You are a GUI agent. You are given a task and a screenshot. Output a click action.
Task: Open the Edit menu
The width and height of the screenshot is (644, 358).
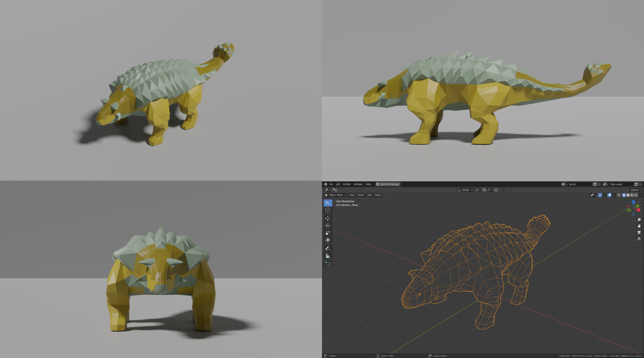(x=338, y=184)
